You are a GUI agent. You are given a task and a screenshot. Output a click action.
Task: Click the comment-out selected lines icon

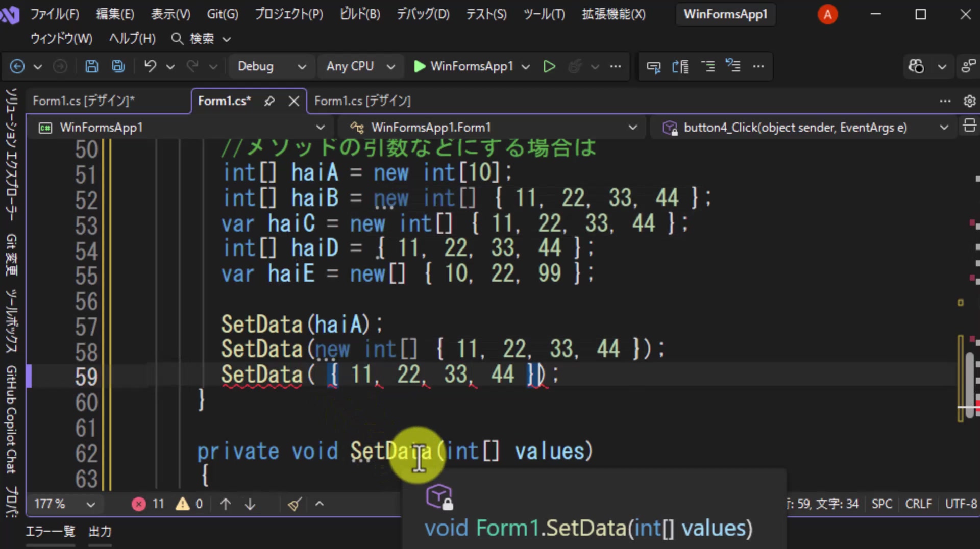pos(707,66)
